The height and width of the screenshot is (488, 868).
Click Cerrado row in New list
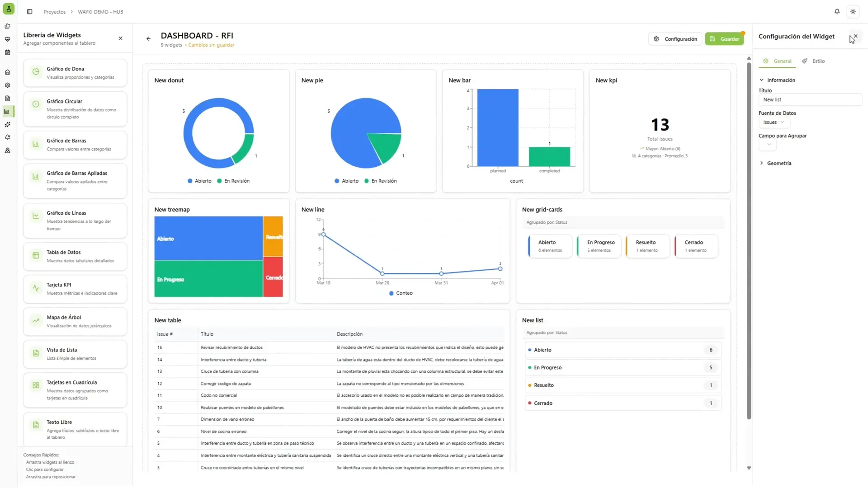pyautogui.click(x=623, y=403)
